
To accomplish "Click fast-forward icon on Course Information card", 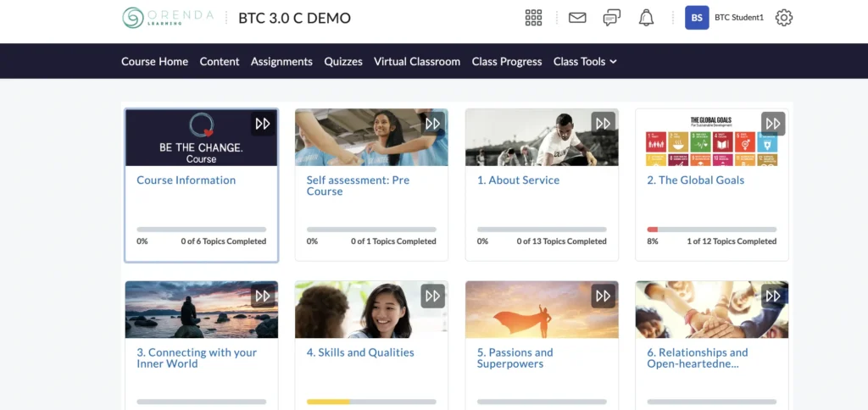I will point(263,124).
